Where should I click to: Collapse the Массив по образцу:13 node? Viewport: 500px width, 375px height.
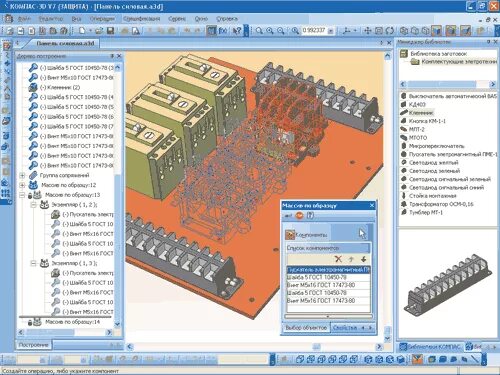coord(22,195)
